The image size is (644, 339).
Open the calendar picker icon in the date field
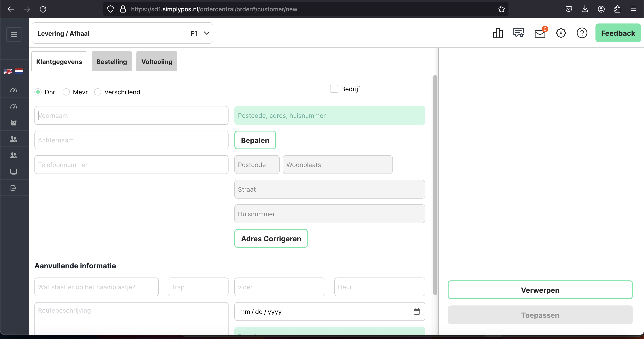[417, 311]
